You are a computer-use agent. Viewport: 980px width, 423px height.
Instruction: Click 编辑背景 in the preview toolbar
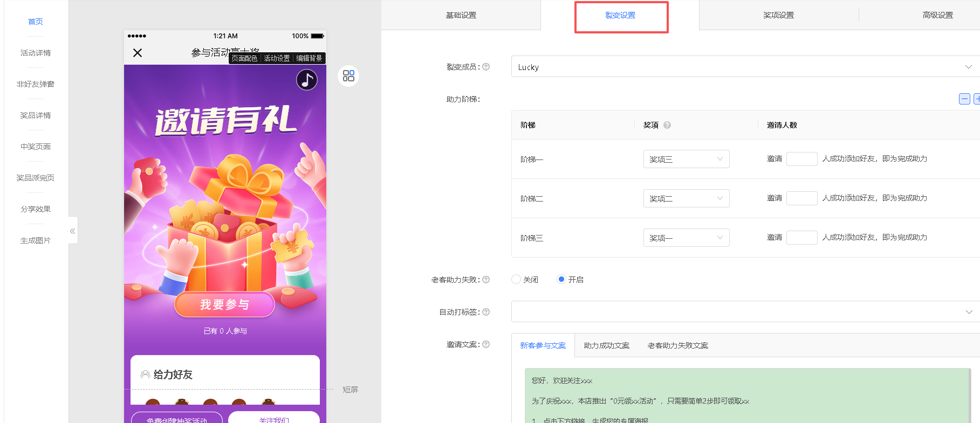309,58
